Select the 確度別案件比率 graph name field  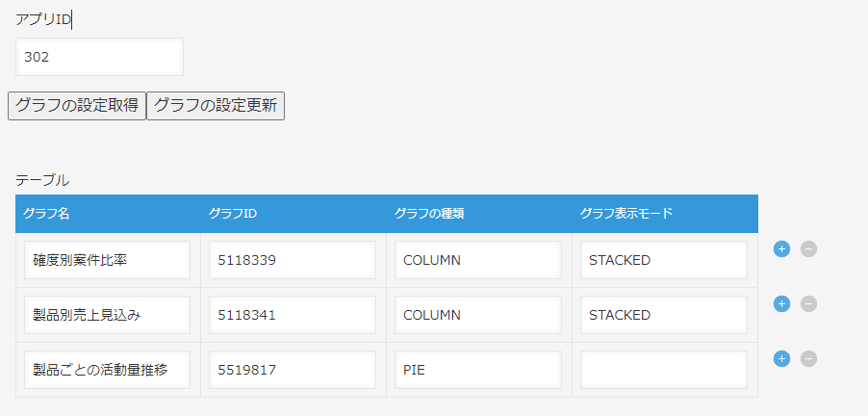pos(108,260)
